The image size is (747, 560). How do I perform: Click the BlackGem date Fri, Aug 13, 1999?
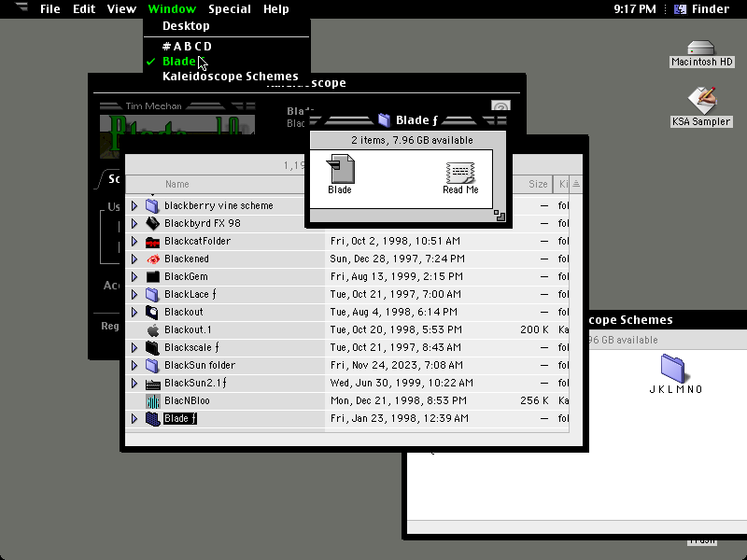pos(396,276)
